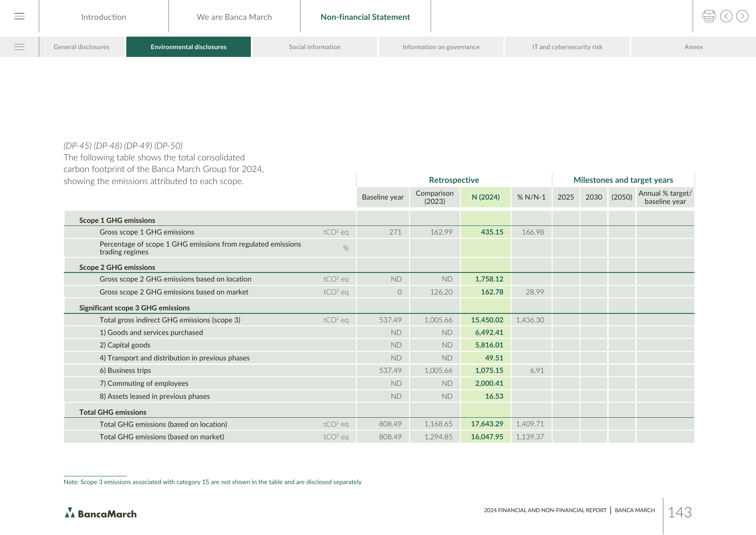
Task: Click the Baseline year column header
Action: pyautogui.click(x=383, y=197)
